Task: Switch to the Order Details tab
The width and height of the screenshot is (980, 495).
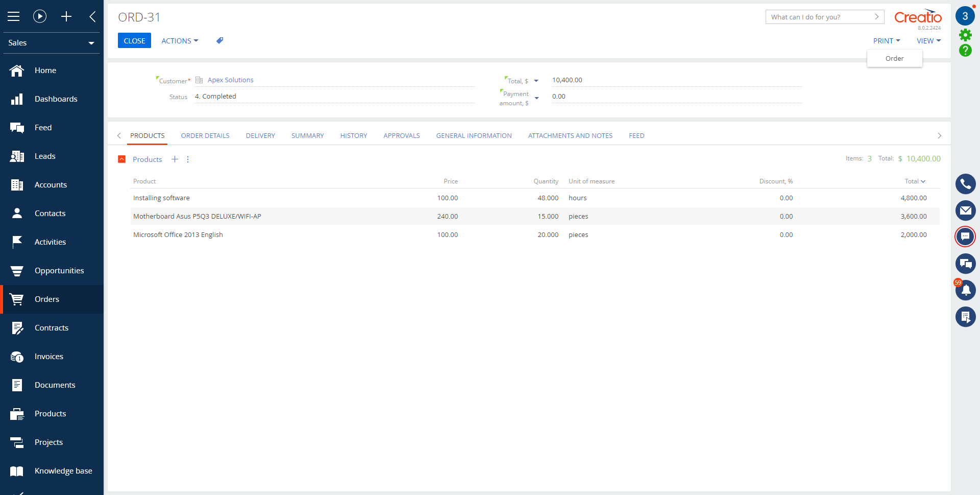Action: pos(205,136)
